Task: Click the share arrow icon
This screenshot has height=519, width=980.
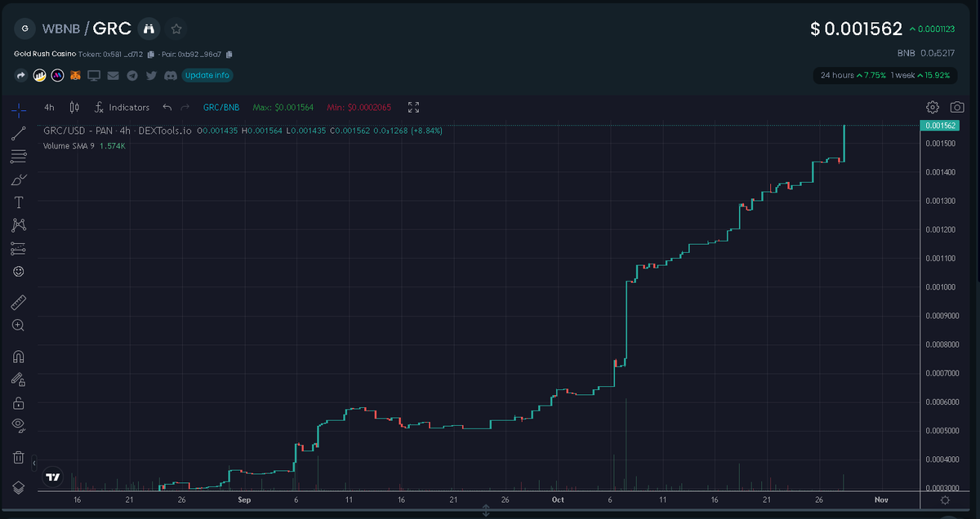Action: tap(20, 75)
